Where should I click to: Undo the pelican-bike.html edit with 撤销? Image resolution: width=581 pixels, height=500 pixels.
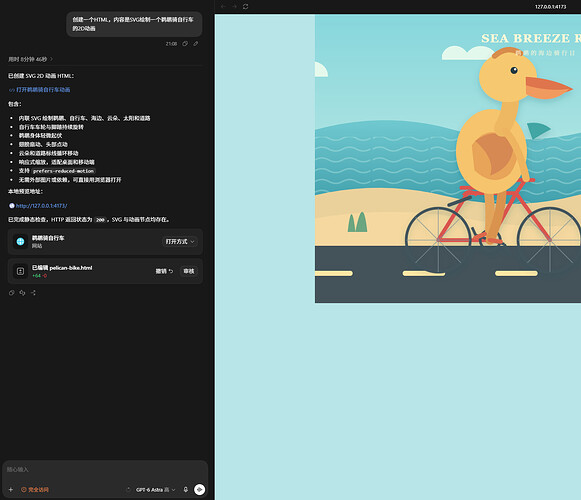164,271
